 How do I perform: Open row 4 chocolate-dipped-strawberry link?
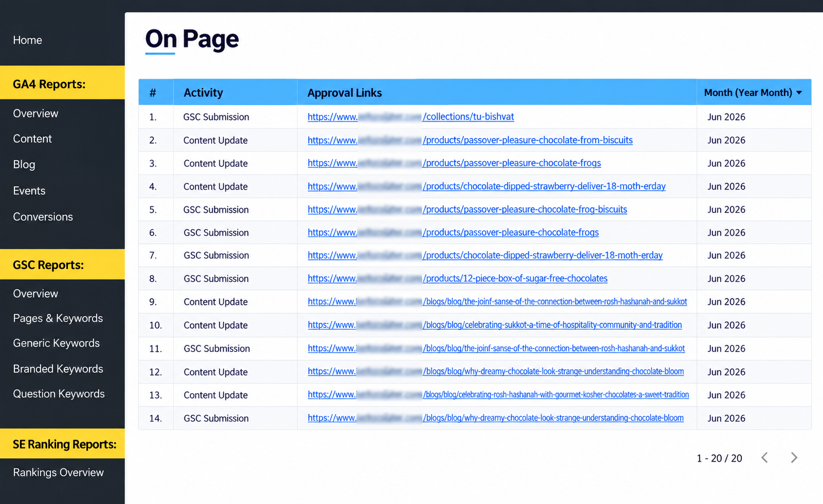[x=487, y=186]
